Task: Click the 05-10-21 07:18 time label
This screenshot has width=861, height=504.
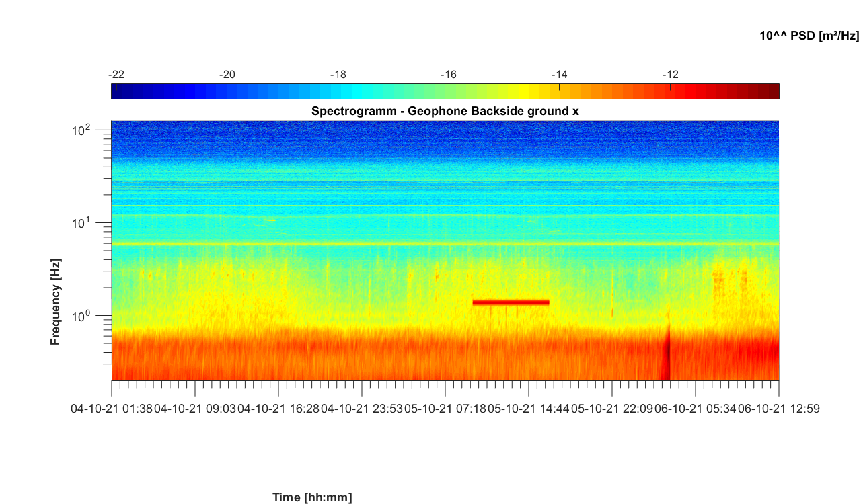Action: click(x=445, y=408)
